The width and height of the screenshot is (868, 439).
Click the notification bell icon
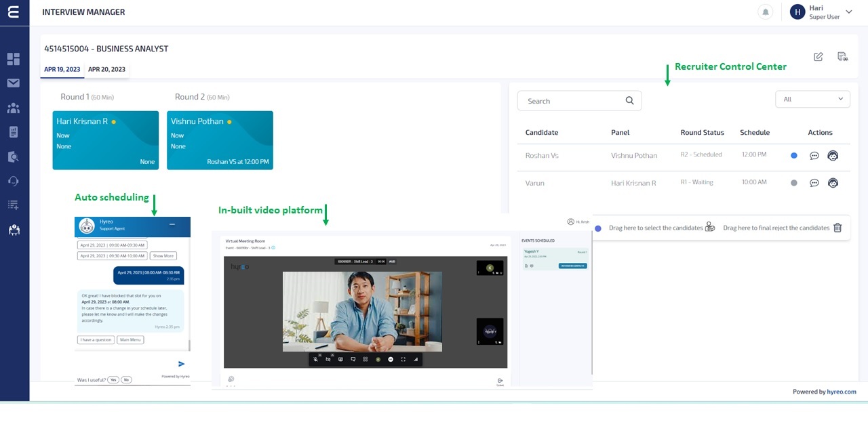[766, 12]
